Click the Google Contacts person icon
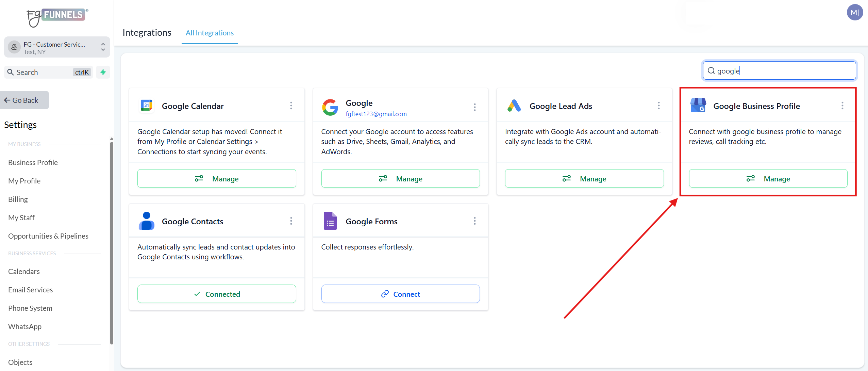This screenshot has width=868, height=371. (x=147, y=221)
